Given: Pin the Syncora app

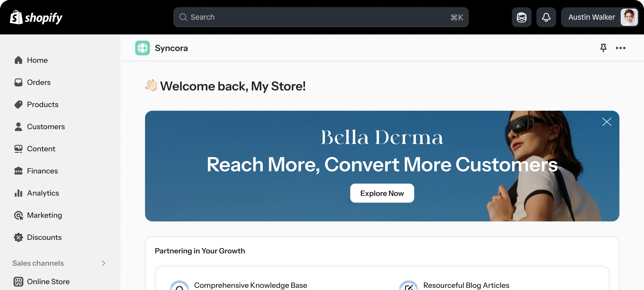Looking at the screenshot, I should click(x=603, y=48).
